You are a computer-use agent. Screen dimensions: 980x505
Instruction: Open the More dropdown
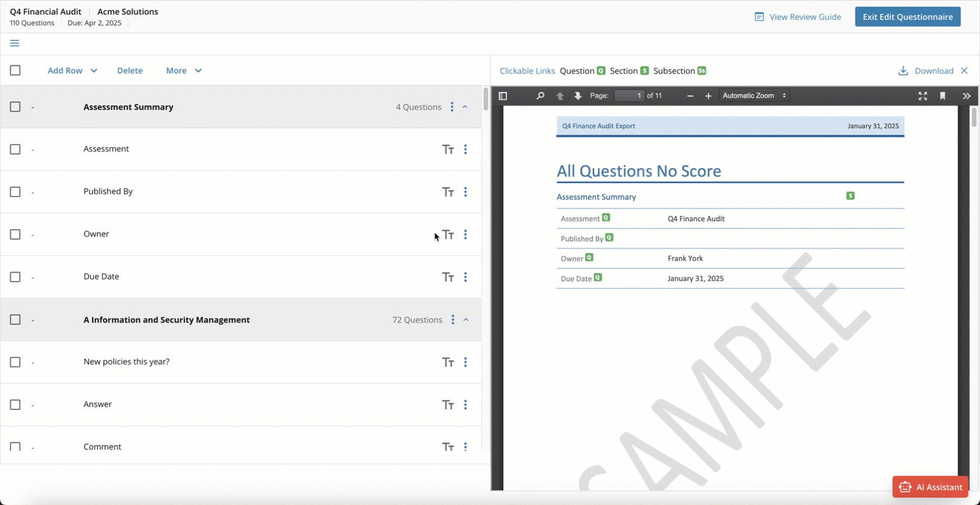click(184, 71)
